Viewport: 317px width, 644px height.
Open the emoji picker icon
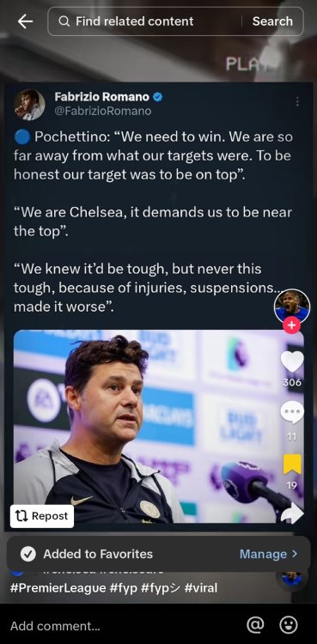289,625
